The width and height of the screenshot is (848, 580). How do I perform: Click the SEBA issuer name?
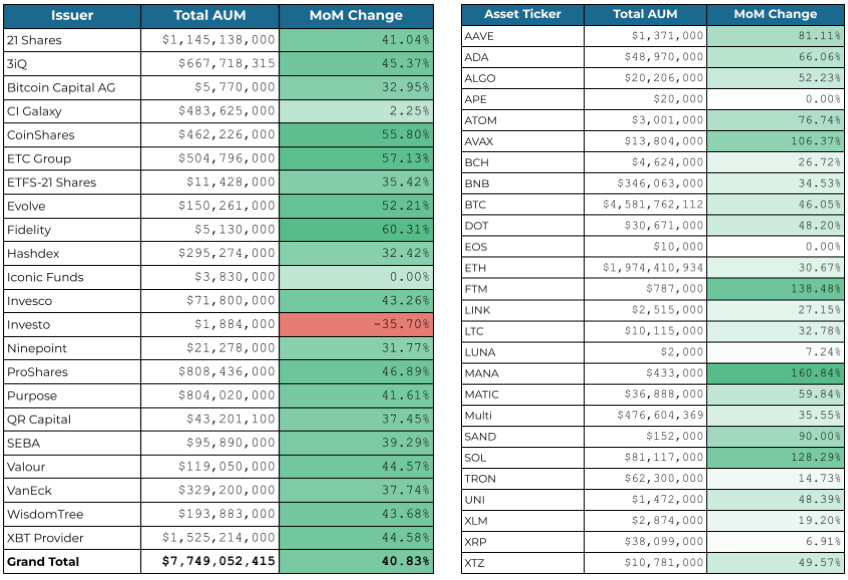pos(72,443)
